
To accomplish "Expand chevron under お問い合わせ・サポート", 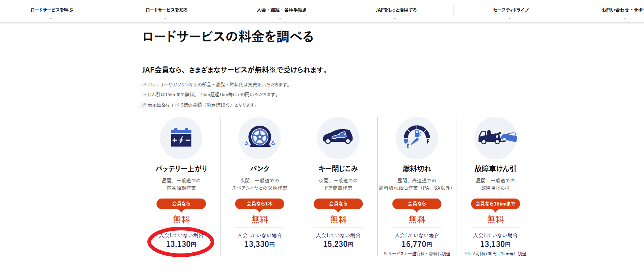I will tap(624, 18).
